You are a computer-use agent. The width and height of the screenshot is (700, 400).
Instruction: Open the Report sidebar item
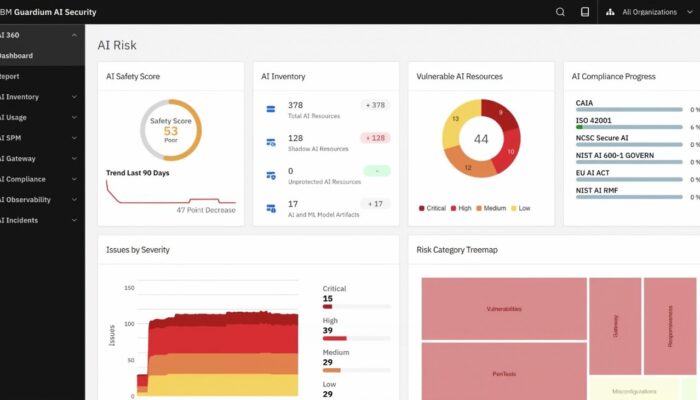[42, 76]
